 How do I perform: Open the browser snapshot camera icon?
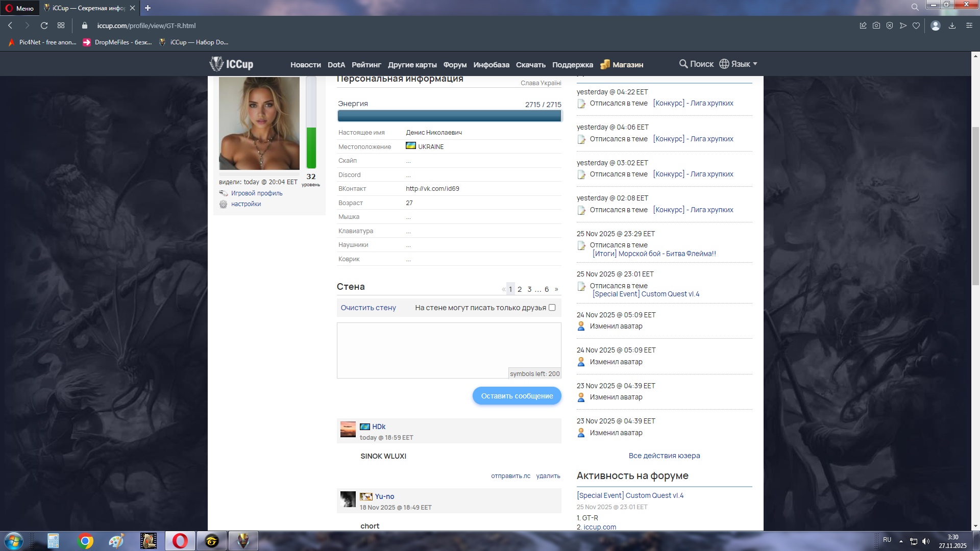coord(876,26)
